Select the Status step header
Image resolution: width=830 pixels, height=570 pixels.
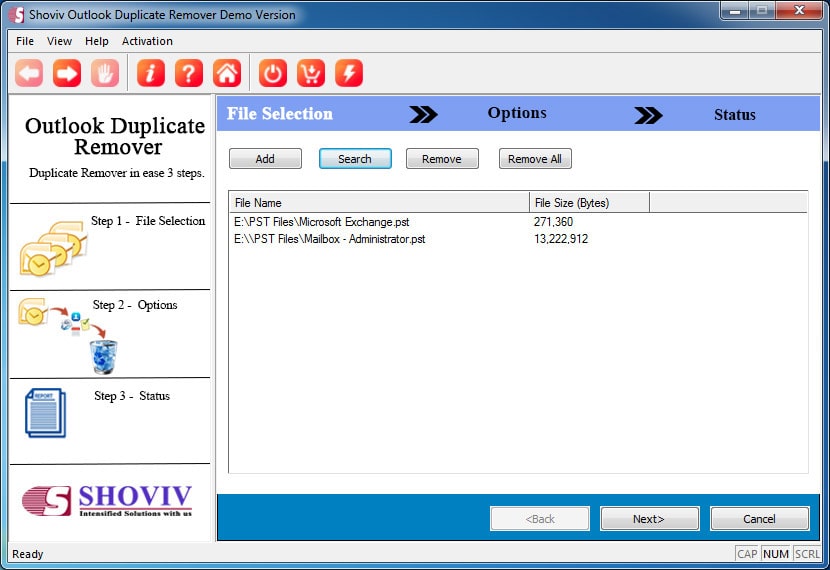click(735, 115)
